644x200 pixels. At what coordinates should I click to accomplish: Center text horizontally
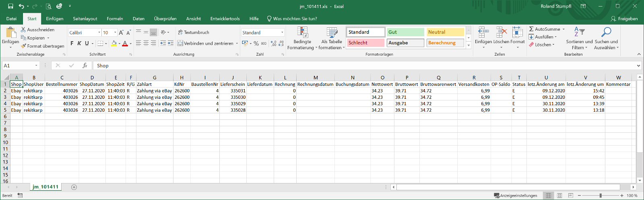pyautogui.click(x=146, y=43)
